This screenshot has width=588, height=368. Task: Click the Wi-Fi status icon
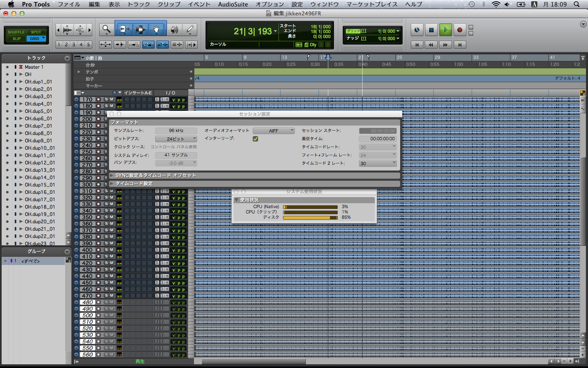(x=496, y=4)
